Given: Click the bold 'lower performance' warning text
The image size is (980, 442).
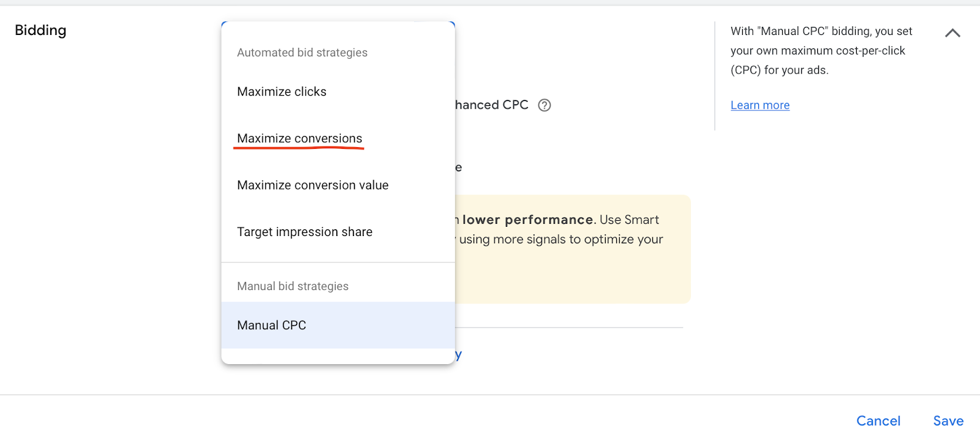Looking at the screenshot, I should (x=527, y=219).
